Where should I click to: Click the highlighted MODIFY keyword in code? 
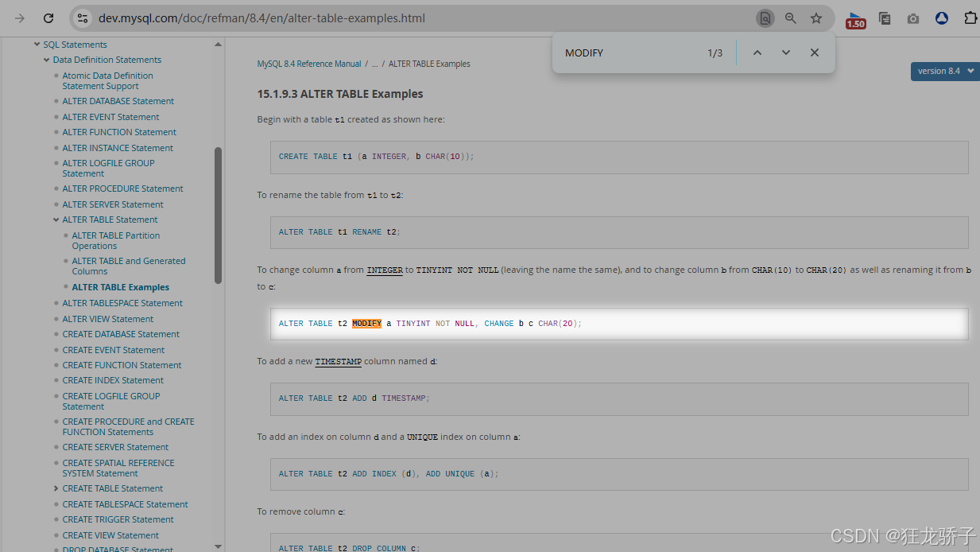[366, 324]
